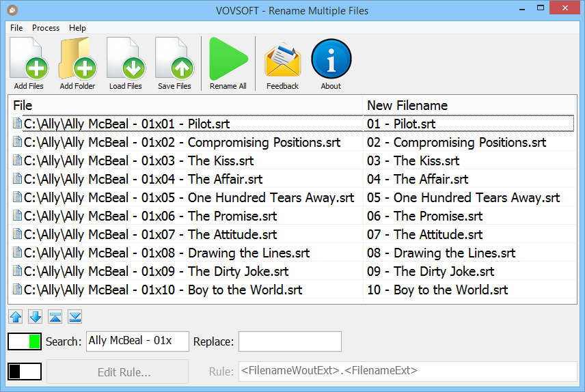Screen dimensions: 585x392
Task: Click new filename '03 - The Kiss.srt'
Action: (x=413, y=160)
